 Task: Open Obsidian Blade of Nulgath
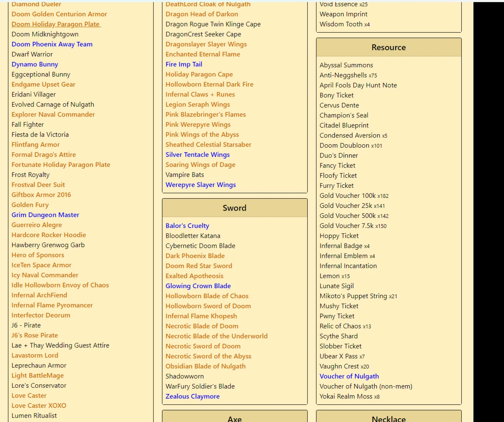click(206, 366)
